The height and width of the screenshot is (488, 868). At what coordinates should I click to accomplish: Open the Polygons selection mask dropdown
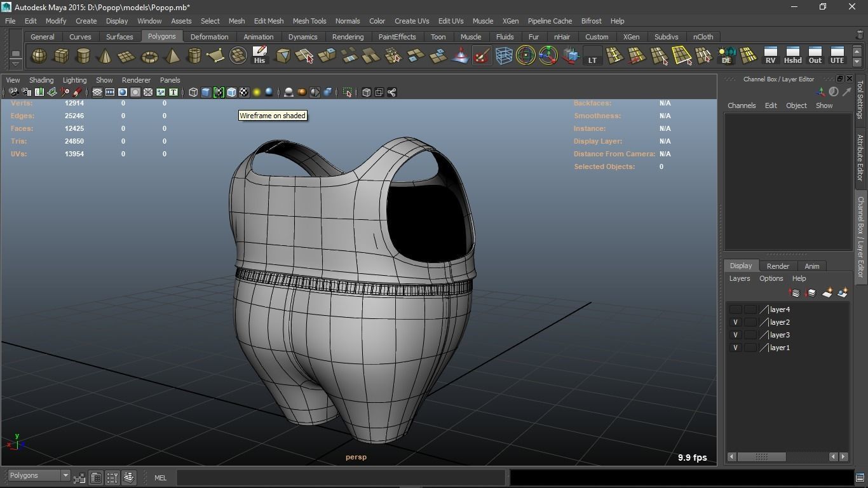point(38,475)
